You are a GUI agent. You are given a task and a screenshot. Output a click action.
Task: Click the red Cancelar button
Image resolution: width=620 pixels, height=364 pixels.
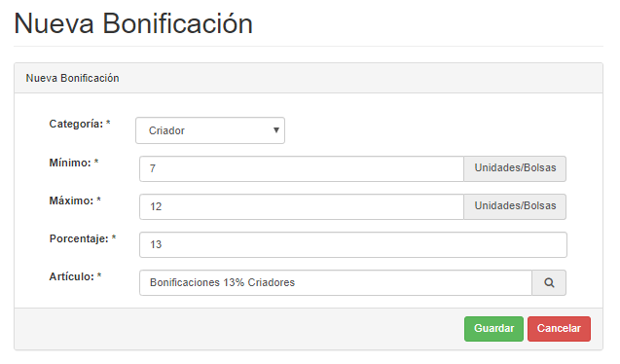coord(559,329)
